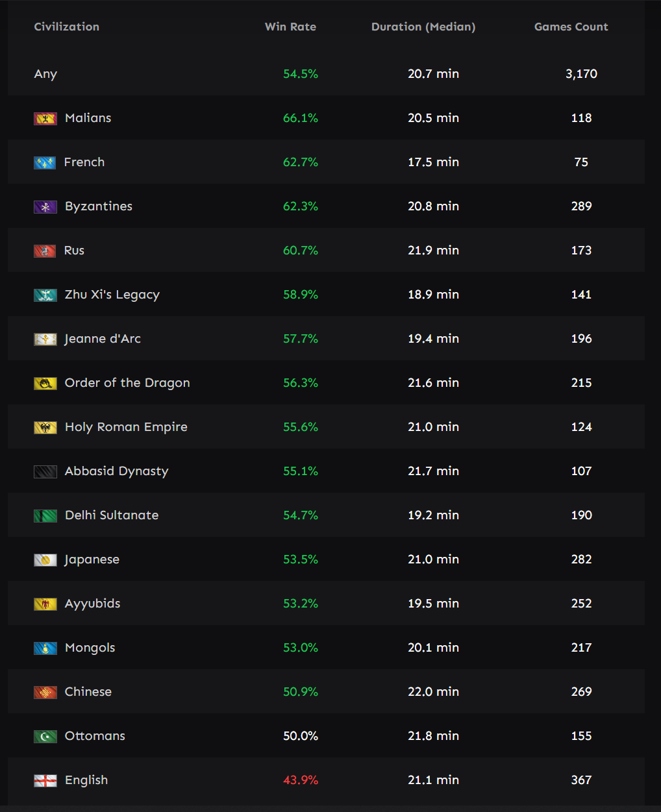
Task: Open the Ayyubids civilization link
Action: click(92, 604)
